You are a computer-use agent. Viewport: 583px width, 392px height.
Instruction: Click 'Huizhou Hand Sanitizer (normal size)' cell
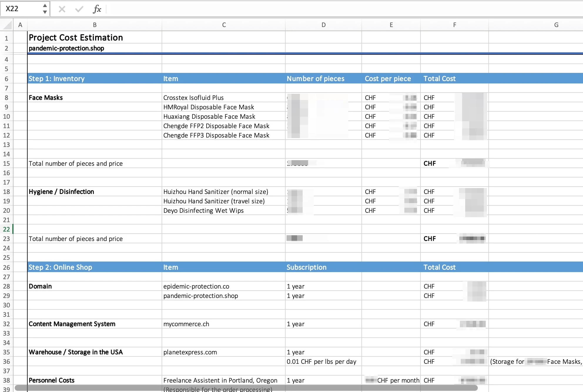point(224,192)
